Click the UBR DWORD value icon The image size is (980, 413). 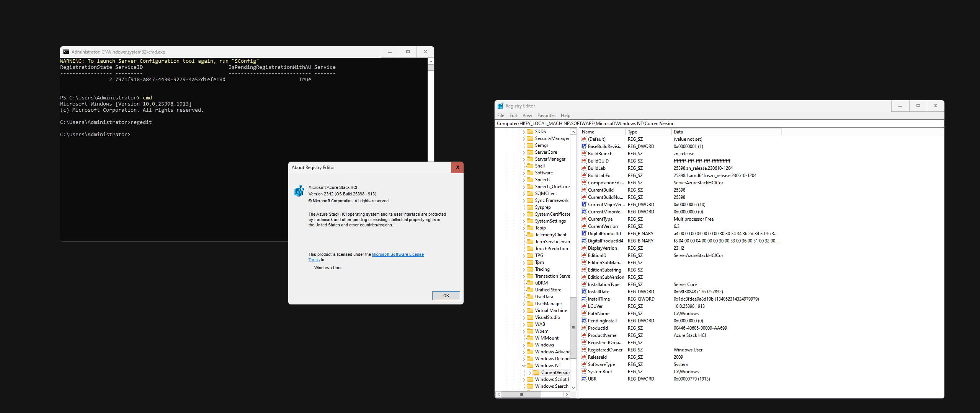pos(584,379)
